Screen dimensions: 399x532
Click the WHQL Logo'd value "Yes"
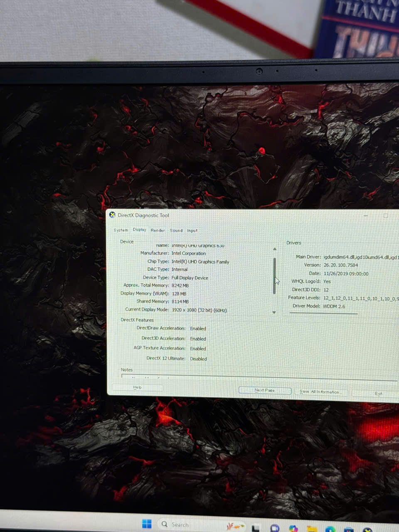(327, 281)
